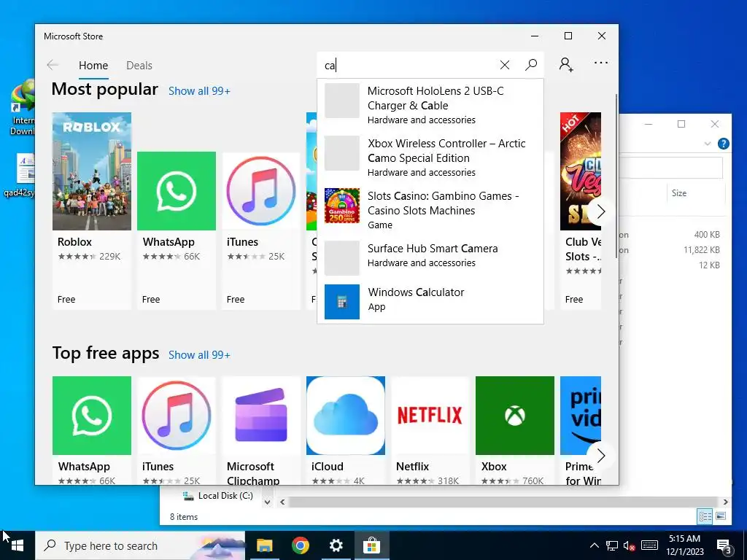Open the WhatsApp tile in Most popular
This screenshot has height=560, width=747.
pyautogui.click(x=177, y=230)
